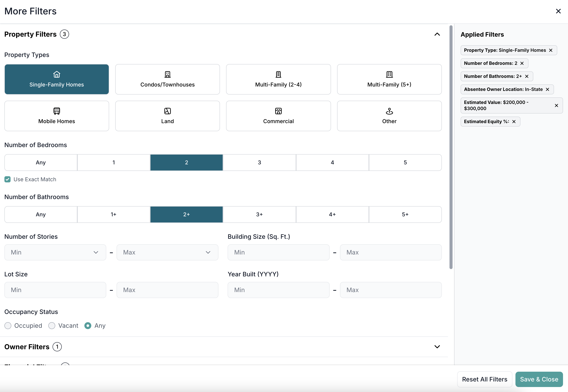Open the Number of Stories Max dropdown
The image size is (568, 392).
point(167,252)
